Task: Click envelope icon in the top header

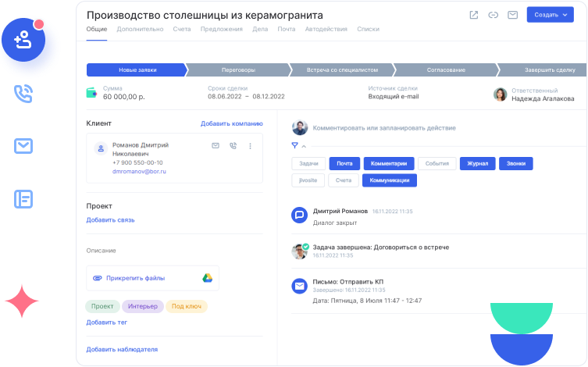Action: (x=513, y=14)
